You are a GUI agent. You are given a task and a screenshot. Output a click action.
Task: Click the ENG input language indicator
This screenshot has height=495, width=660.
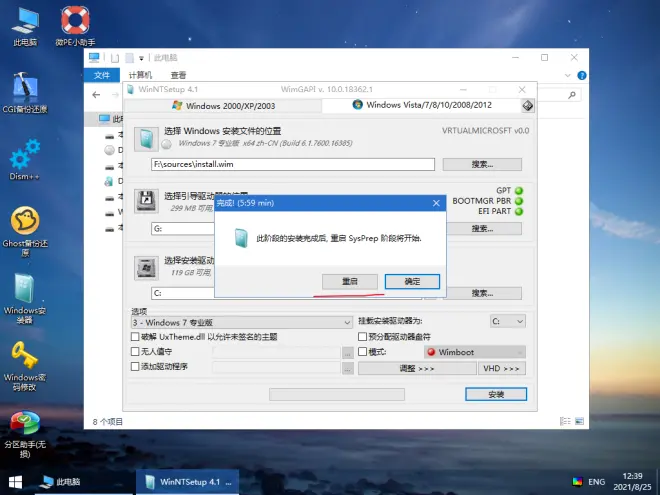point(596,482)
